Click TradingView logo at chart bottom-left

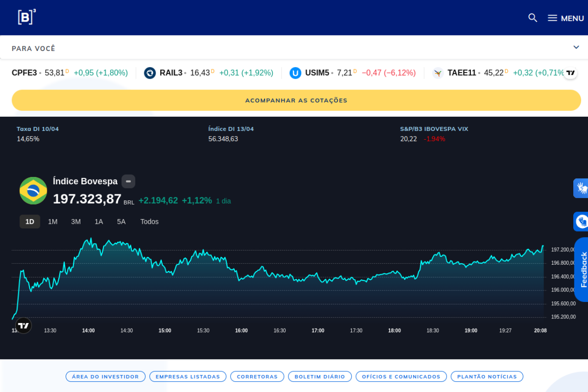point(23,325)
